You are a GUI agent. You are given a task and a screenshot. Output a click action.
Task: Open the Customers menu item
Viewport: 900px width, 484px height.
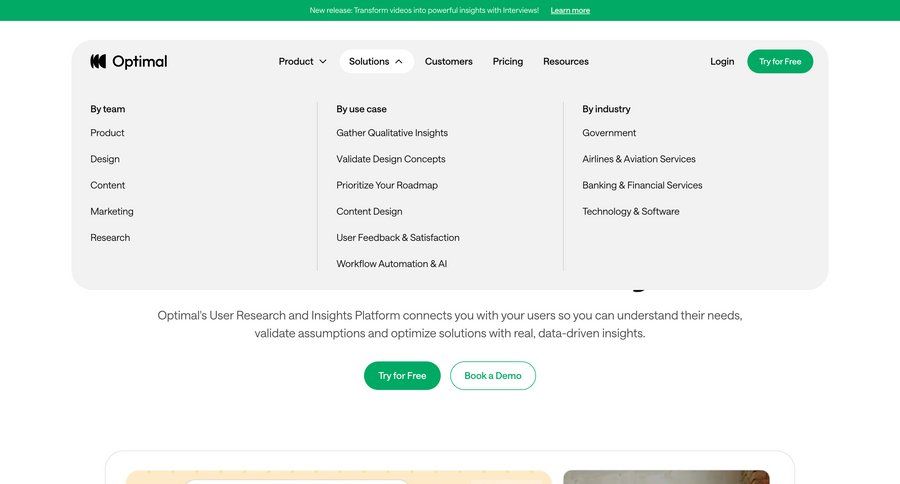448,61
